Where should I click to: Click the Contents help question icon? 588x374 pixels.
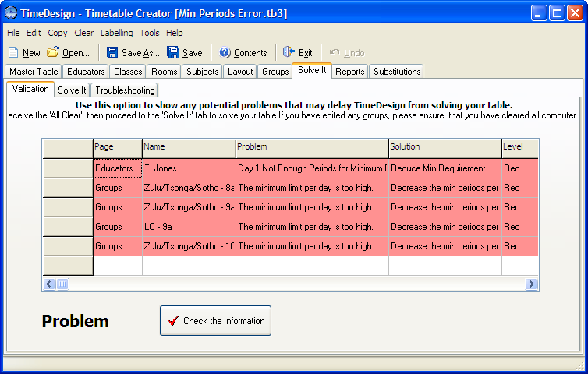225,52
